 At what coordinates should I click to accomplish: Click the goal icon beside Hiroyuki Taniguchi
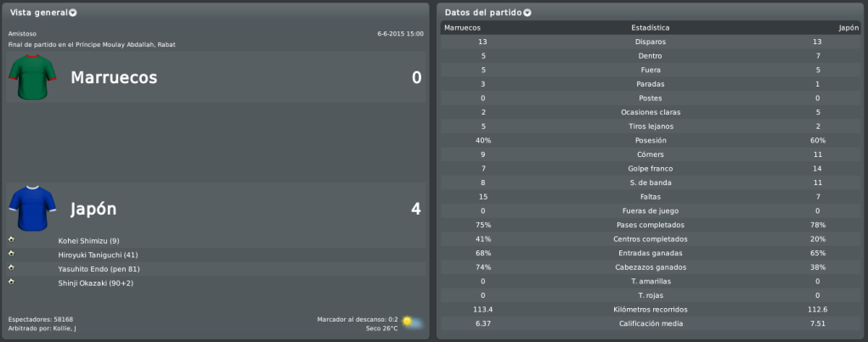click(11, 254)
